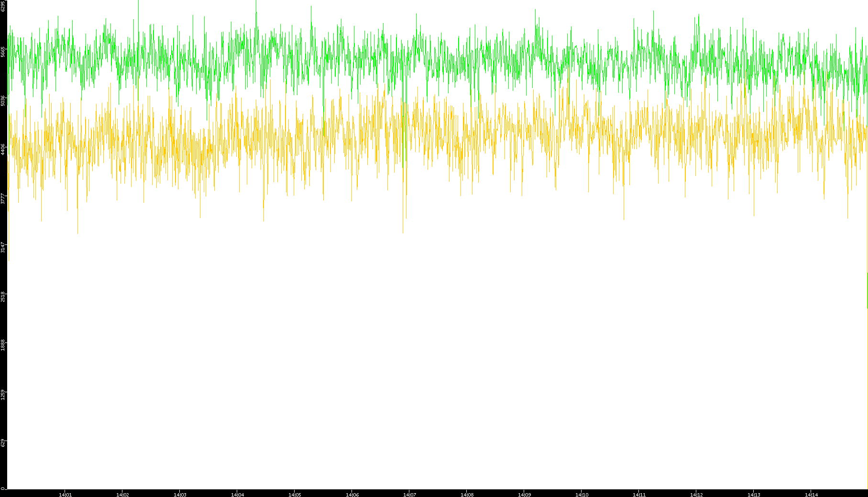
Task: Click the 14:12 time axis label
Action: pos(696,495)
